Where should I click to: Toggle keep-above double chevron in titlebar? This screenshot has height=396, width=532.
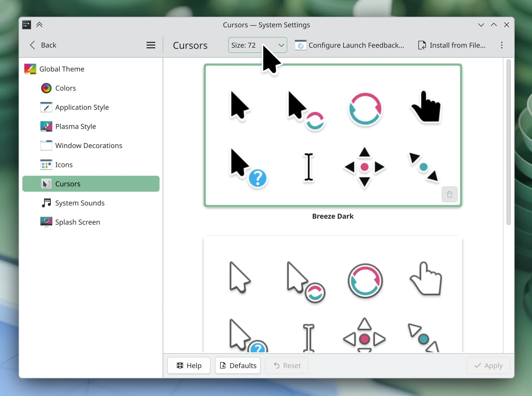coord(39,25)
